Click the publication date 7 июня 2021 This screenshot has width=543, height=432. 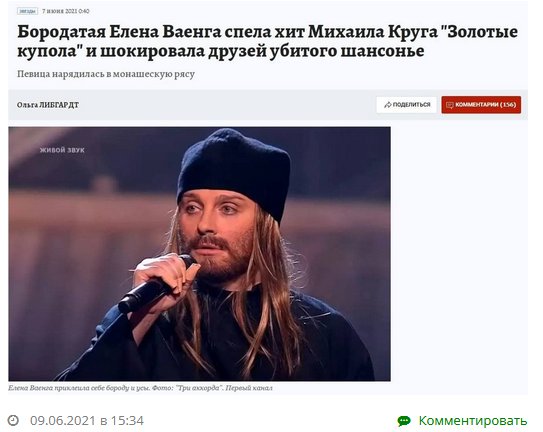(x=66, y=11)
